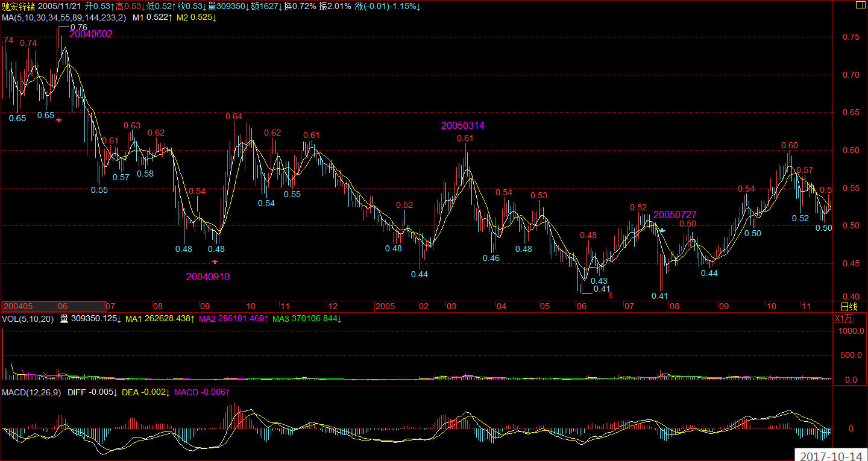Click the date 2005/11/21 in the header
Screen dimensions: 868x461
click(x=60, y=6)
